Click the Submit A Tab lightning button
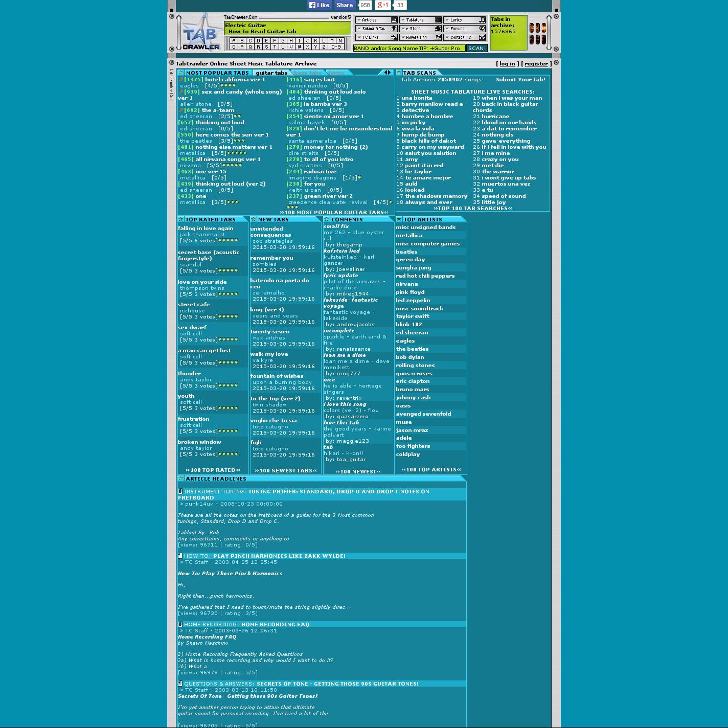This screenshot has width=728, height=728. tap(394, 29)
